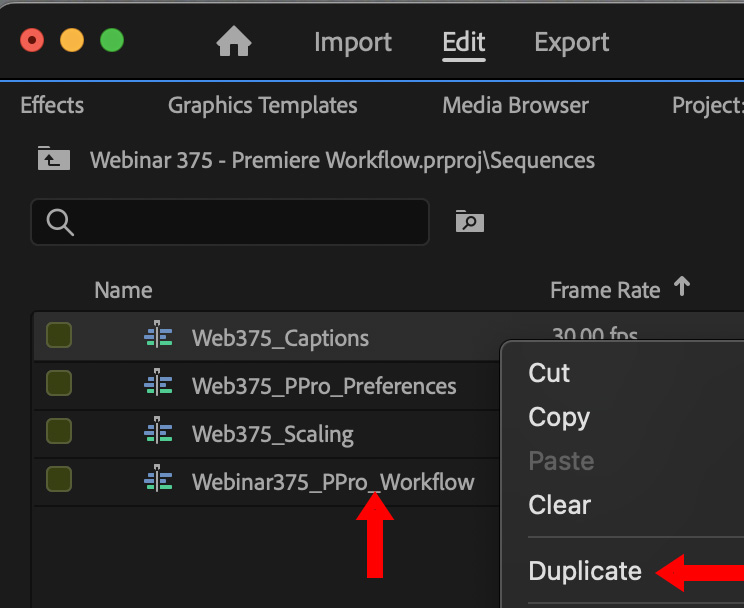Choose Duplicate from the context menu
Screen dimensions: 744x608
[585, 571]
